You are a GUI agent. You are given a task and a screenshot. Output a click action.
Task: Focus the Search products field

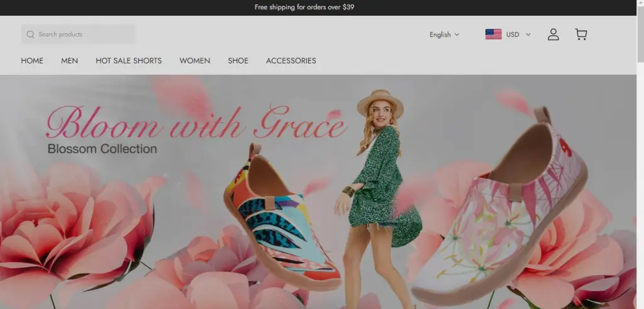pyautogui.click(x=79, y=35)
